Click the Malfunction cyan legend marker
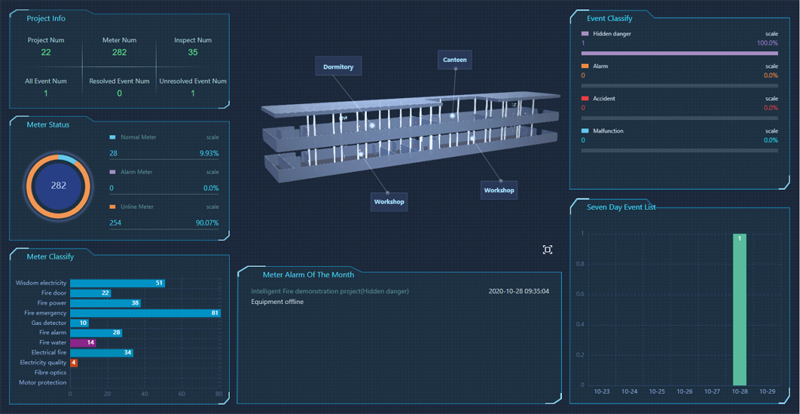 tap(585, 130)
